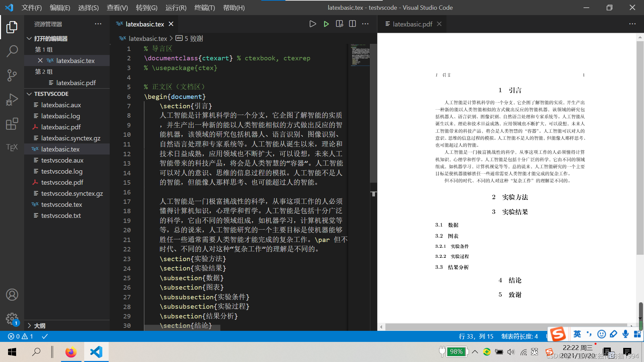This screenshot has width=644, height=362.
Task: Switch to the latexbasic.tex editor tab
Action: [145, 24]
